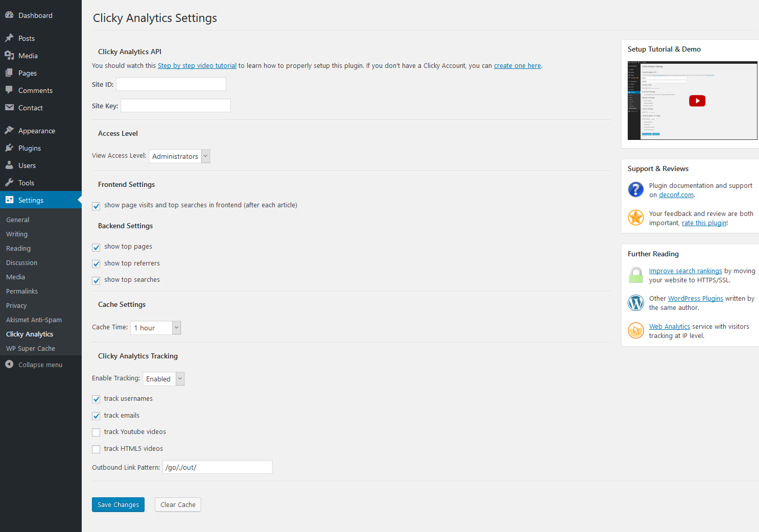This screenshot has width=759, height=532.
Task: Click the Posts pushpin icon
Action: 9,38
